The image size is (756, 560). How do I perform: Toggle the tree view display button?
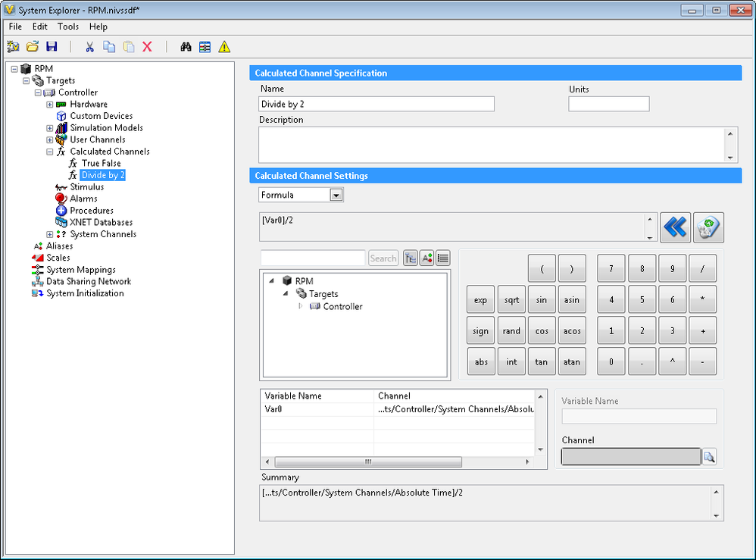point(410,258)
